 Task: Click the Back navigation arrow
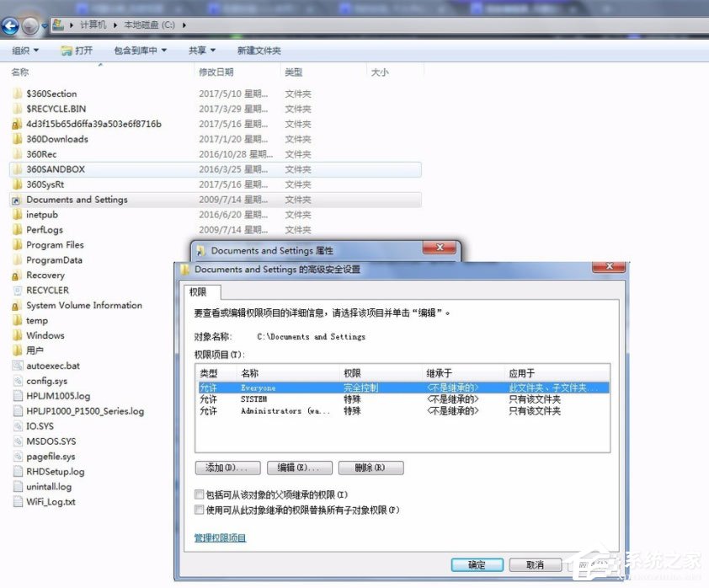pyautogui.click(x=10, y=24)
